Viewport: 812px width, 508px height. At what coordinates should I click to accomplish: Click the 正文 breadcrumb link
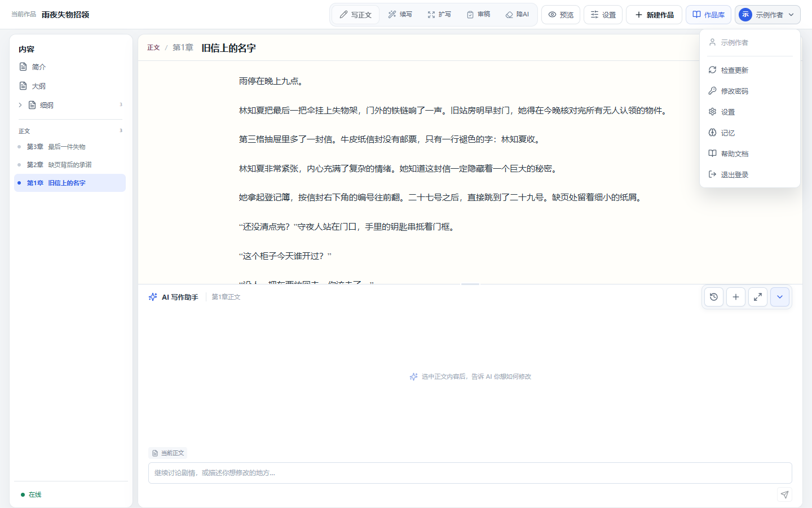coord(153,47)
